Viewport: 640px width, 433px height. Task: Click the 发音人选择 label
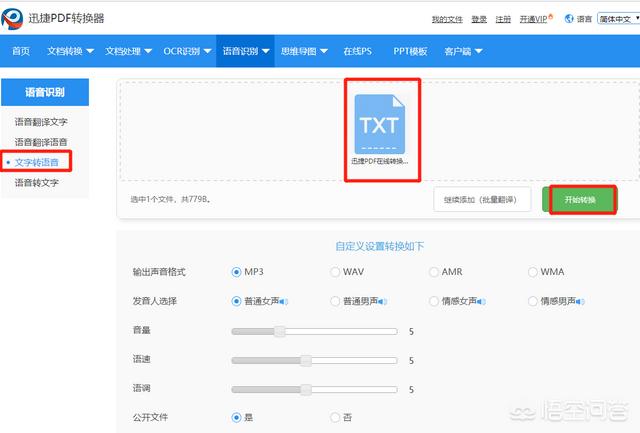154,301
